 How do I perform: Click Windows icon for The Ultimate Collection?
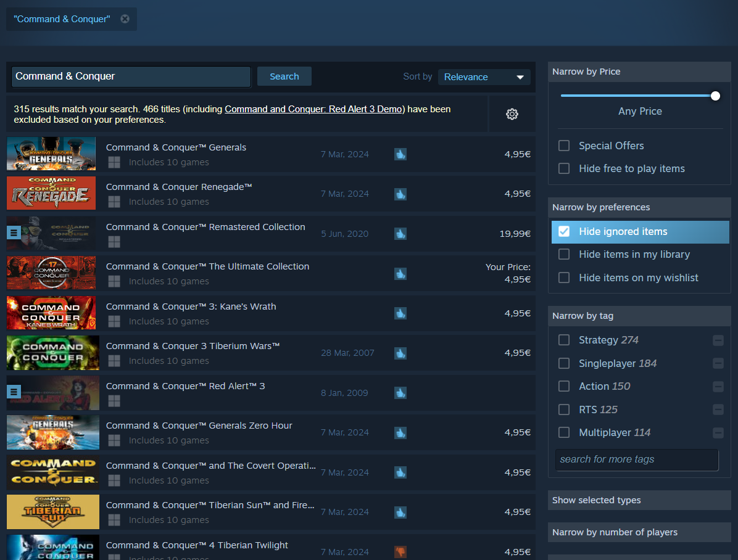114,281
